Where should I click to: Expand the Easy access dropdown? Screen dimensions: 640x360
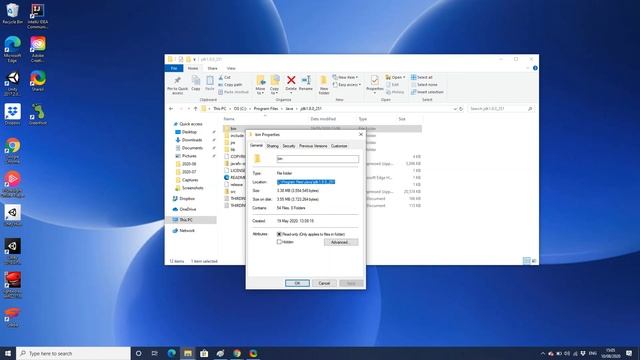(x=347, y=84)
